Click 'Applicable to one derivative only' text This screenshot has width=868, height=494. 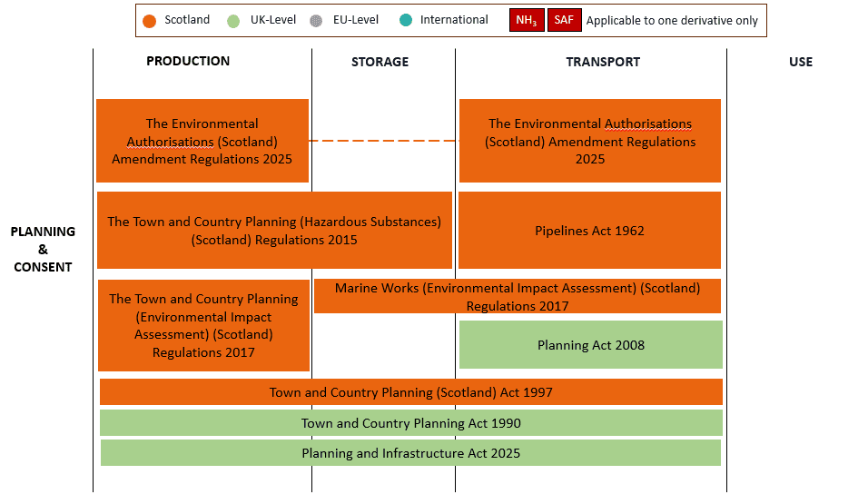click(x=672, y=21)
